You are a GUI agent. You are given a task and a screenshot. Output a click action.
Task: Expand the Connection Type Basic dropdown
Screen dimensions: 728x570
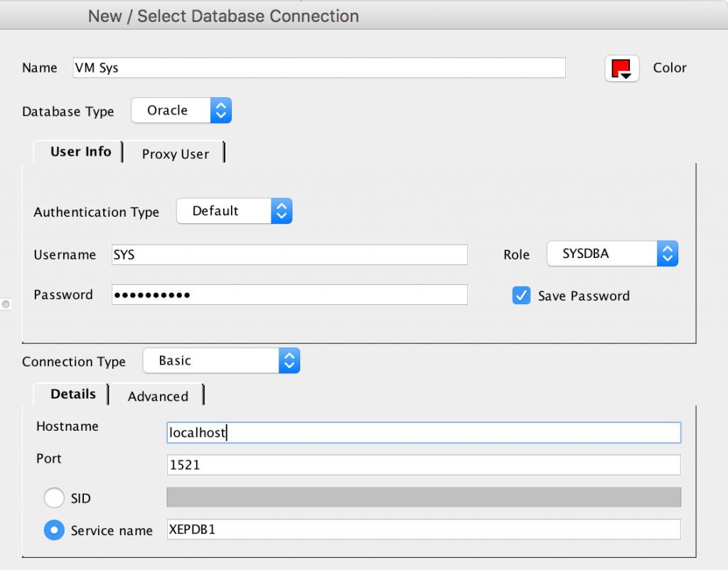click(221, 360)
